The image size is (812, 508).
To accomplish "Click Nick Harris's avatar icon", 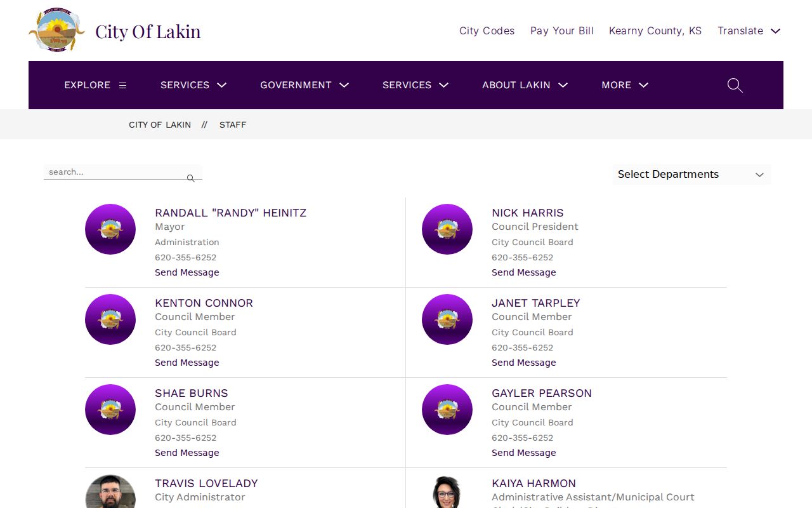I will (447, 229).
